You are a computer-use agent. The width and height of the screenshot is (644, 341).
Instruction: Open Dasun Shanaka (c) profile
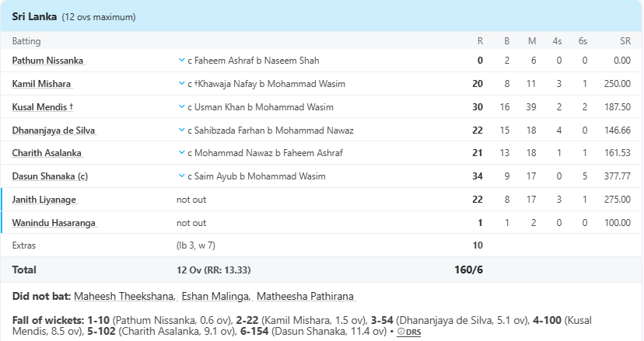point(50,177)
